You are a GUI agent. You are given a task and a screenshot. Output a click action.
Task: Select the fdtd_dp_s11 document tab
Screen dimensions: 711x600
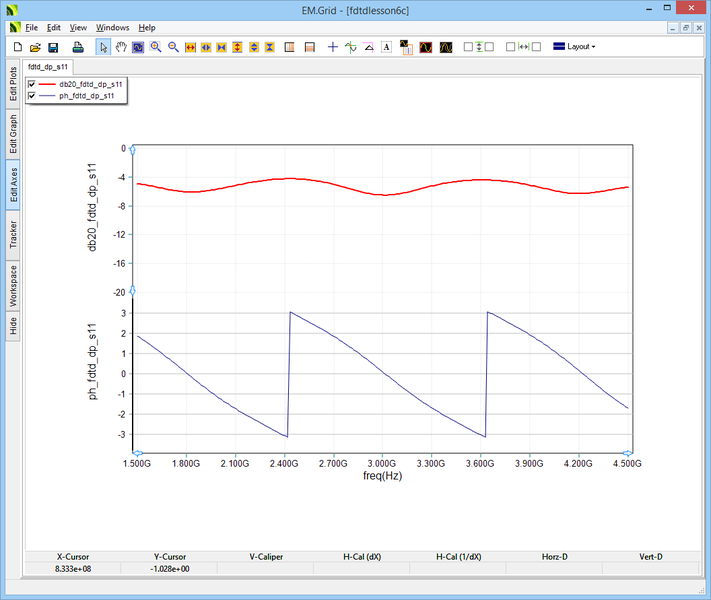pyautogui.click(x=48, y=66)
